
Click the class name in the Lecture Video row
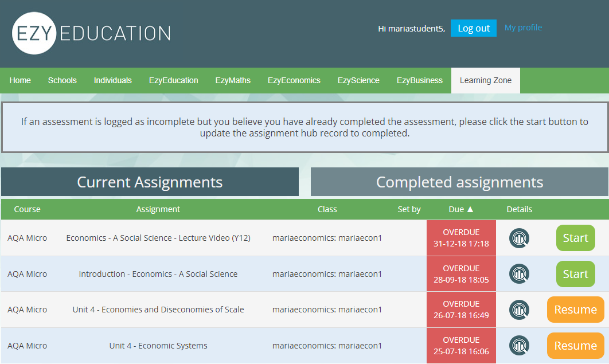(327, 238)
